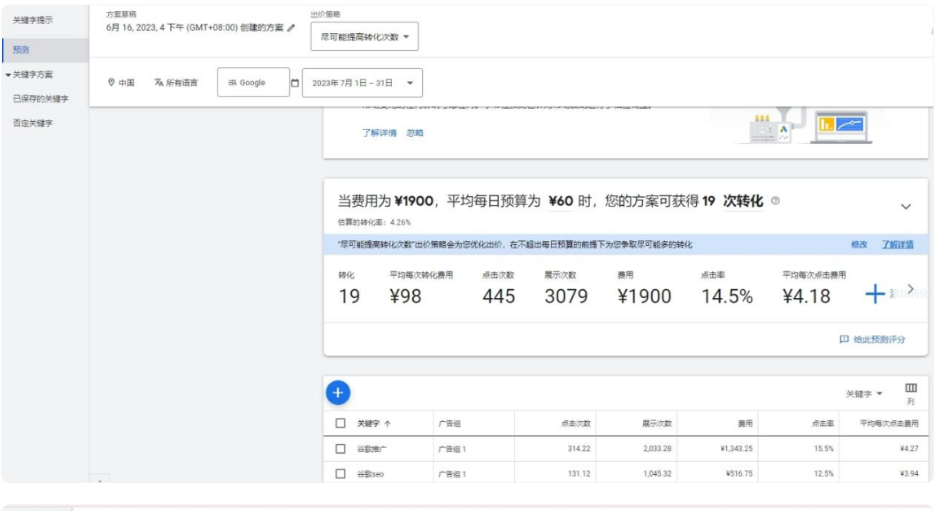
Task: Click the pencil icon to edit plan name
Action: coord(291,27)
